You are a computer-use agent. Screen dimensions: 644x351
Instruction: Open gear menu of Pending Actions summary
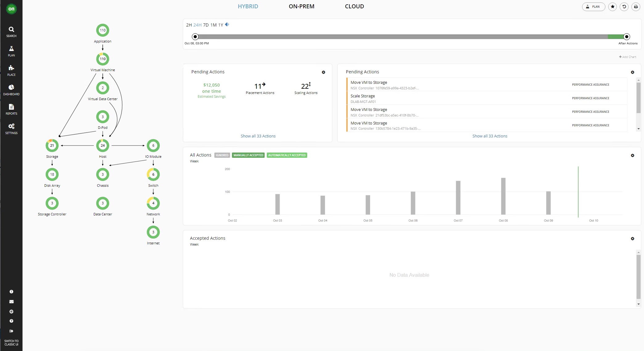pyautogui.click(x=324, y=72)
